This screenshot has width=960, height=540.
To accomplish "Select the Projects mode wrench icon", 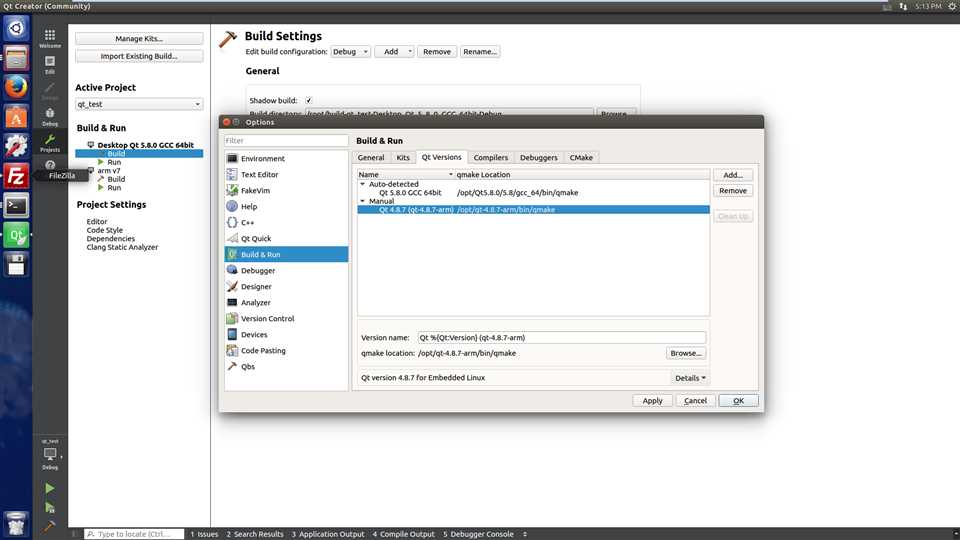I will coord(50,143).
